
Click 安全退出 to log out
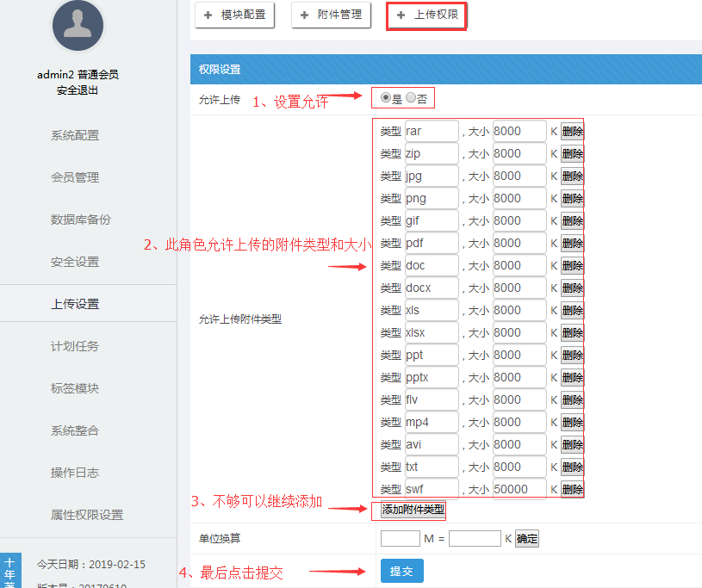pos(78,90)
